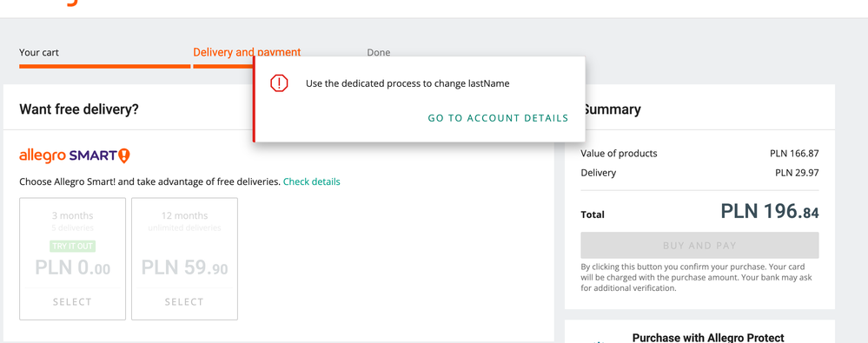Click the error message about changing lastName

click(x=407, y=83)
